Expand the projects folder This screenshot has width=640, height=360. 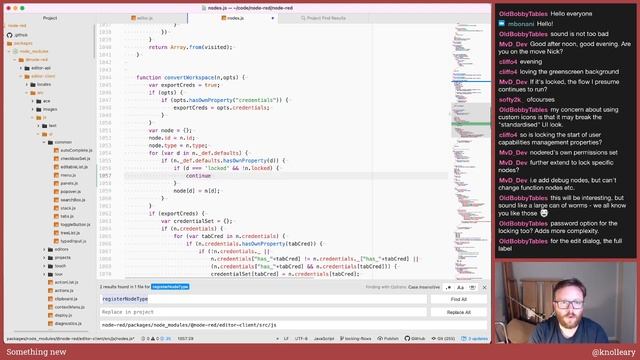tap(44, 258)
